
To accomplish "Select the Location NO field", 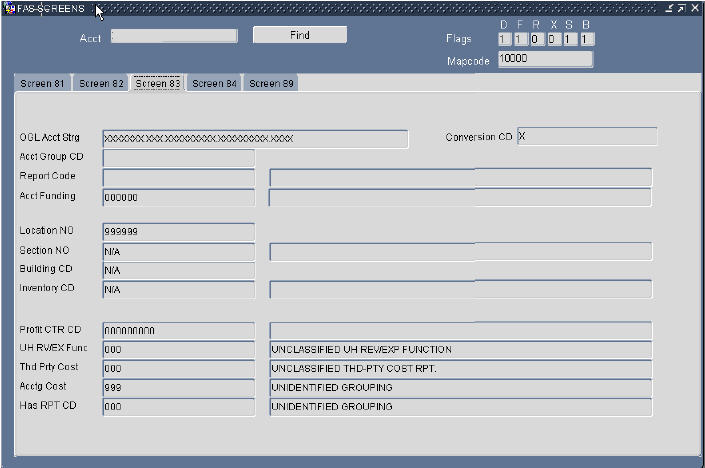I will coord(178,231).
